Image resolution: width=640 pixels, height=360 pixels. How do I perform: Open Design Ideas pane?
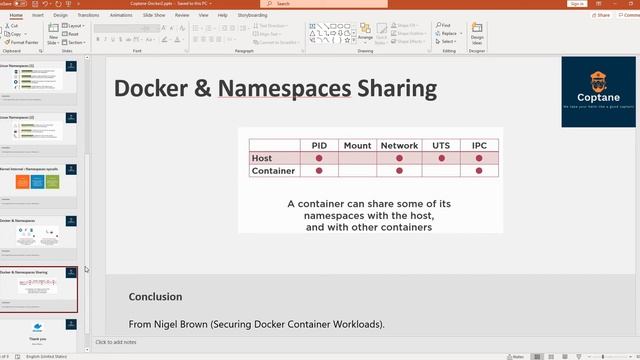(477, 34)
